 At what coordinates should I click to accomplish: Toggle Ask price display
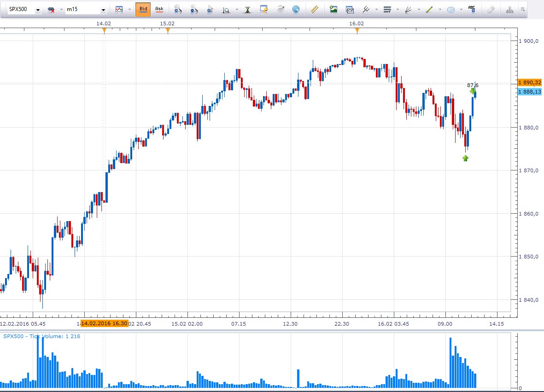pos(159,9)
